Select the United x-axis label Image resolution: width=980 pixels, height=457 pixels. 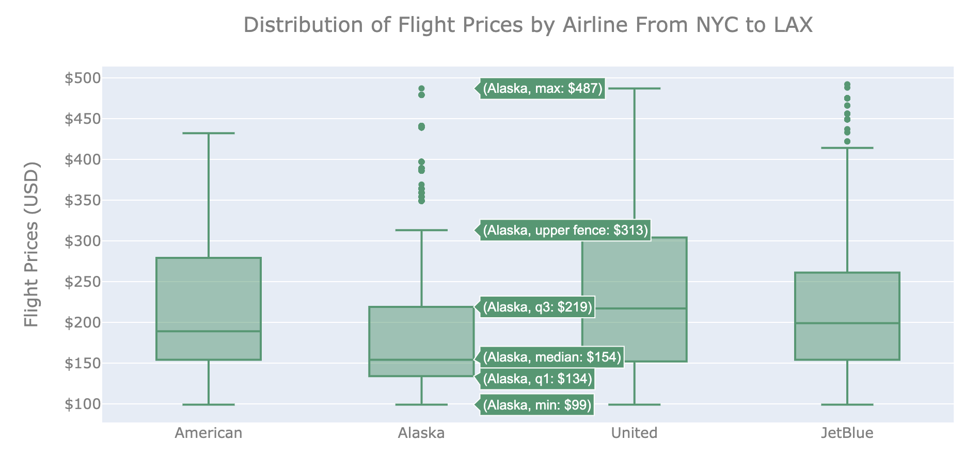pyautogui.click(x=634, y=433)
